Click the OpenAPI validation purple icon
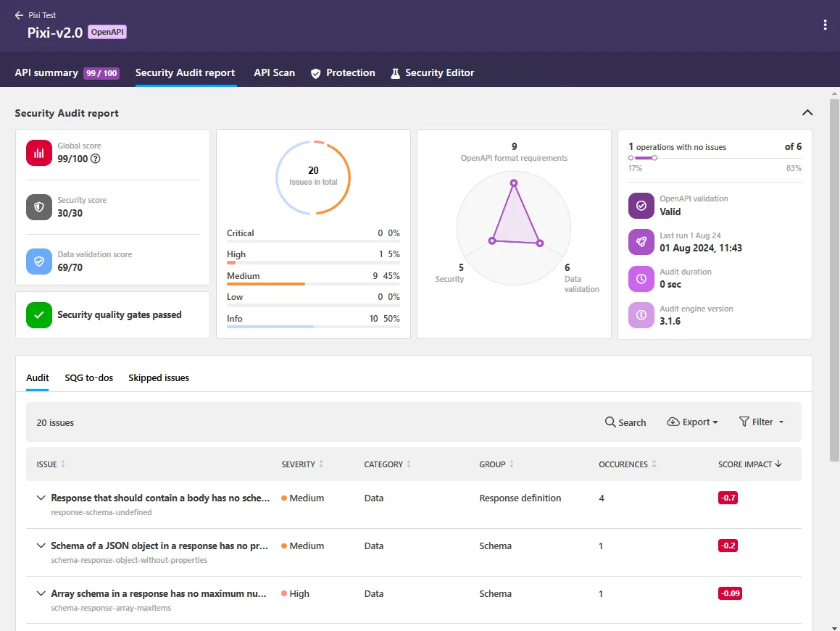840x631 pixels. click(x=641, y=206)
